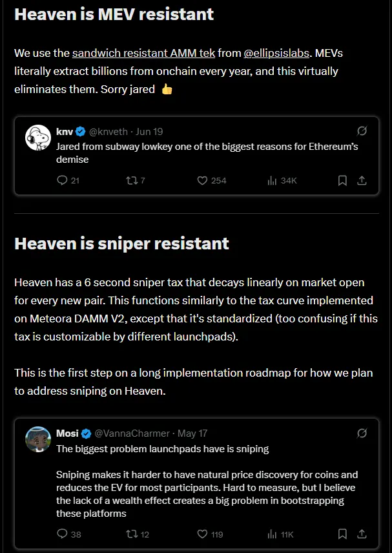Click the verified badge next to knv

(79, 131)
